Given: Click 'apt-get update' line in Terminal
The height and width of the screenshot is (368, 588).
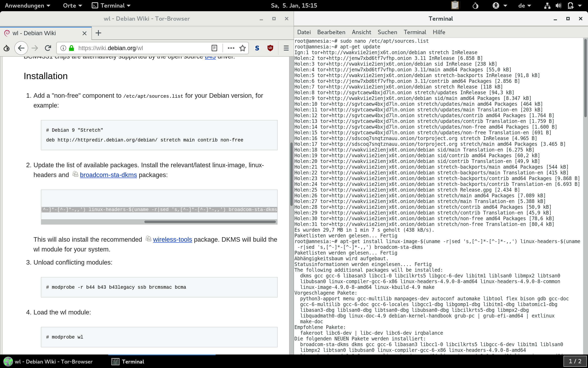Looking at the screenshot, I should tap(337, 47).
